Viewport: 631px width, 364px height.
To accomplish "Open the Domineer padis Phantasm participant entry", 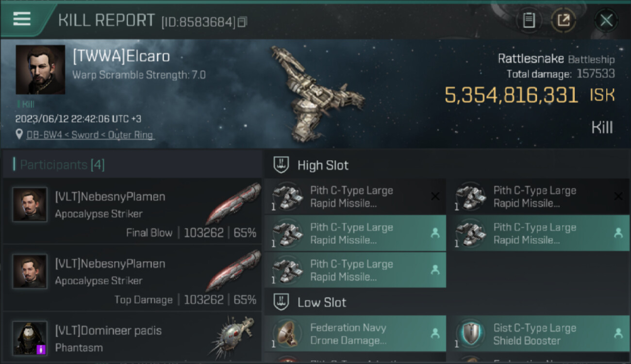I will coord(132,338).
